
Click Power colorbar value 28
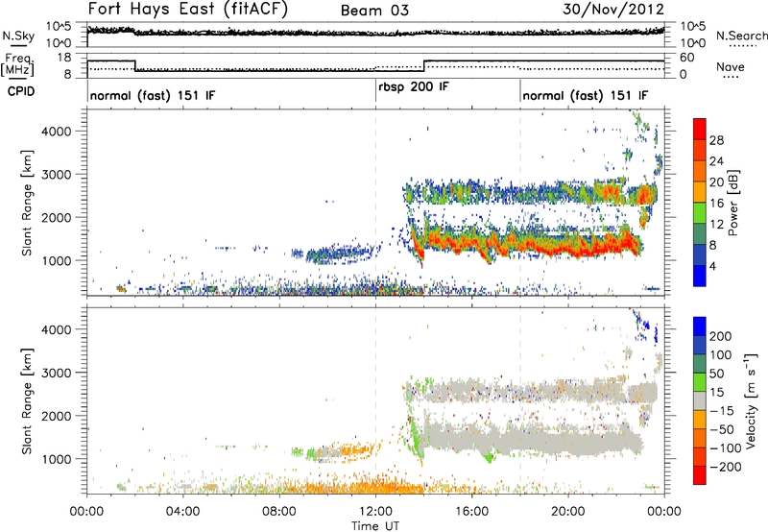(x=716, y=140)
